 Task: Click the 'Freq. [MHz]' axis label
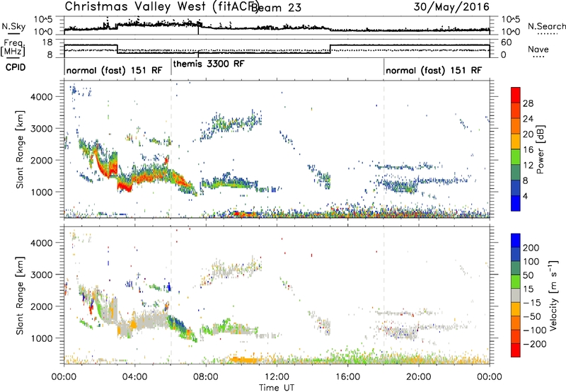(13, 48)
